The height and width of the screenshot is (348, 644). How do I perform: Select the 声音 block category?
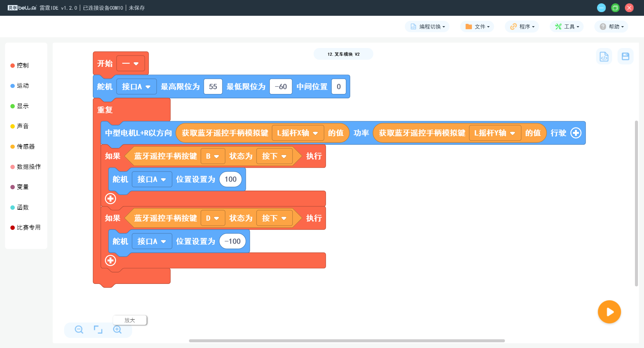click(20, 126)
